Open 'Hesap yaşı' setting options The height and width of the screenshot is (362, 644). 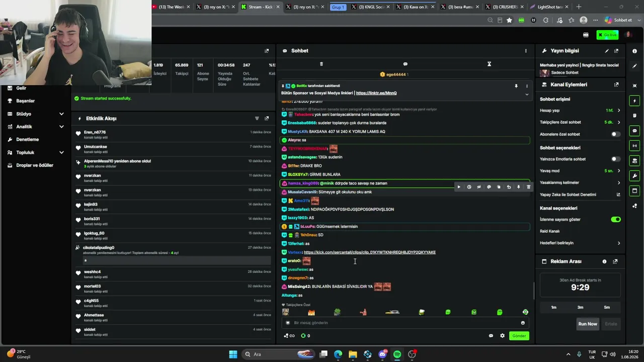(x=580, y=110)
